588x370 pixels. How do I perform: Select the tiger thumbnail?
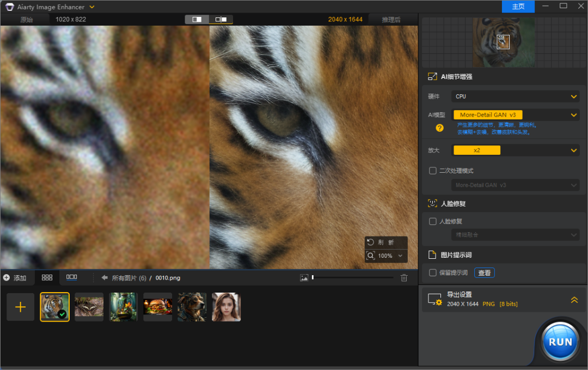(55, 307)
